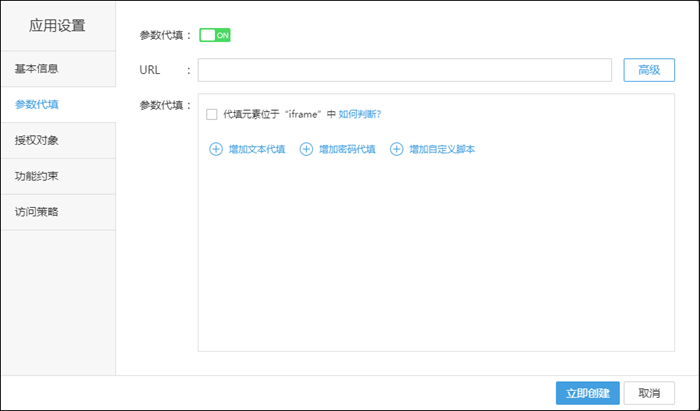Click the 取消 button
The image size is (700, 411).
(x=648, y=393)
